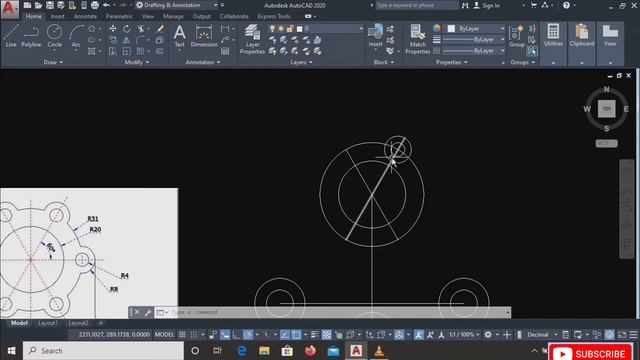The width and height of the screenshot is (640, 360).
Task: Click the Group tool icon
Action: 517,36
